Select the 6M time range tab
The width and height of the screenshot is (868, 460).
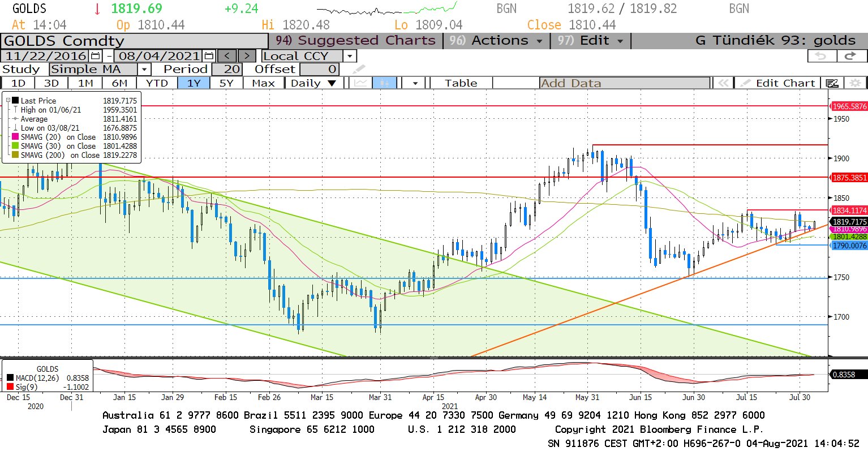119,83
